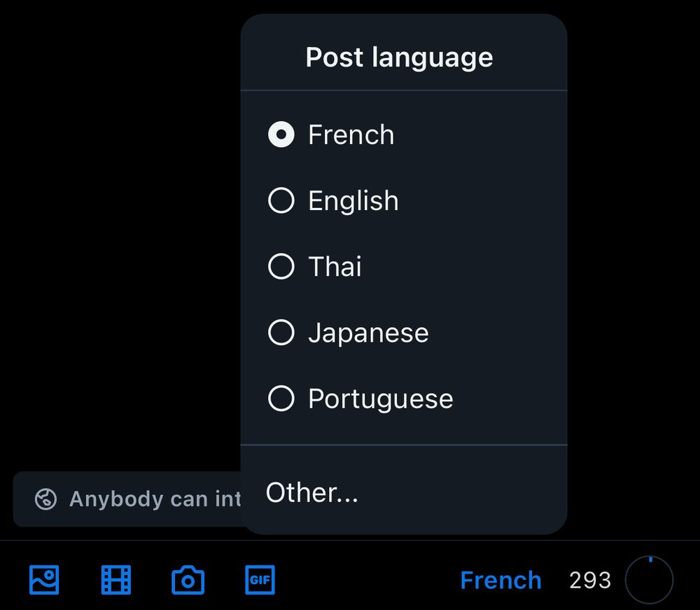
Task: Click the 'English' label text
Action: click(353, 200)
